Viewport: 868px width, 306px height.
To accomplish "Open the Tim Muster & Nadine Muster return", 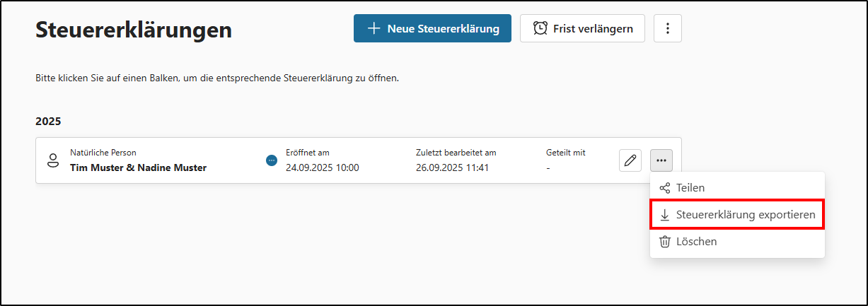I will pos(138,168).
